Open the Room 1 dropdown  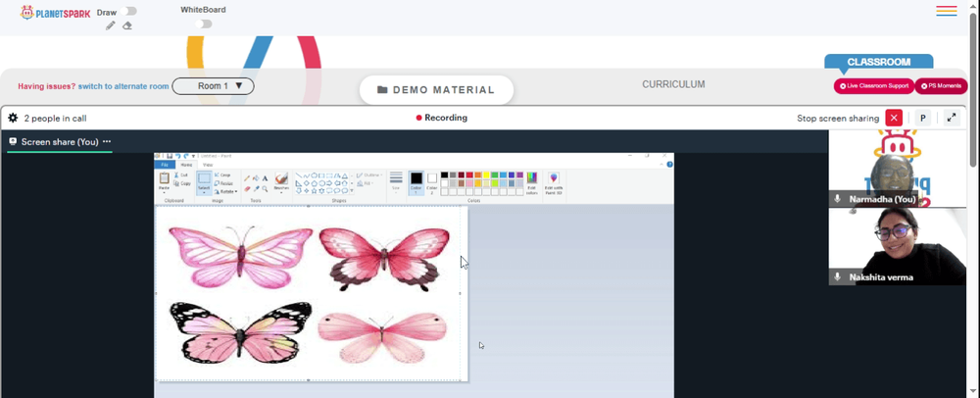(213, 86)
